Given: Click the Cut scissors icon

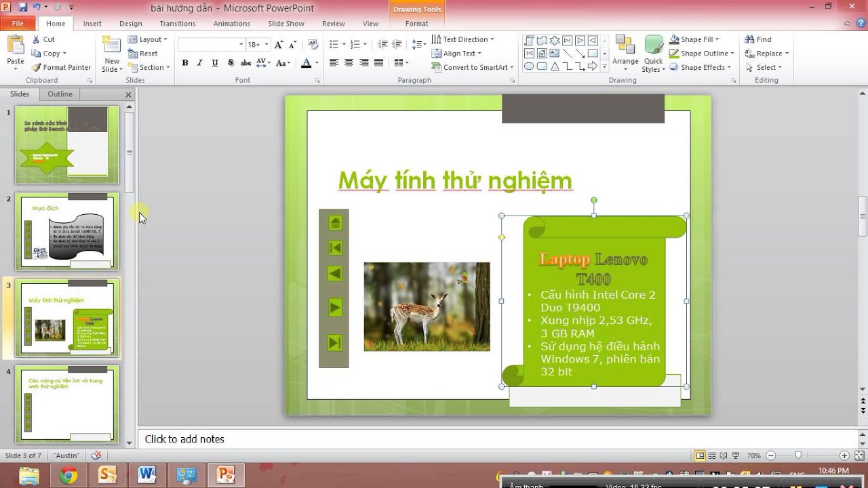Looking at the screenshot, I should click(x=36, y=39).
